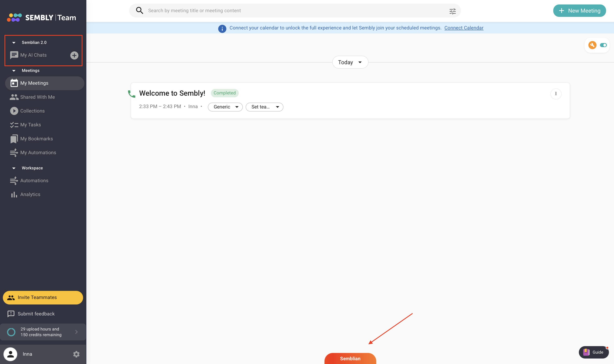Collapse the Workspace section

(x=13, y=168)
